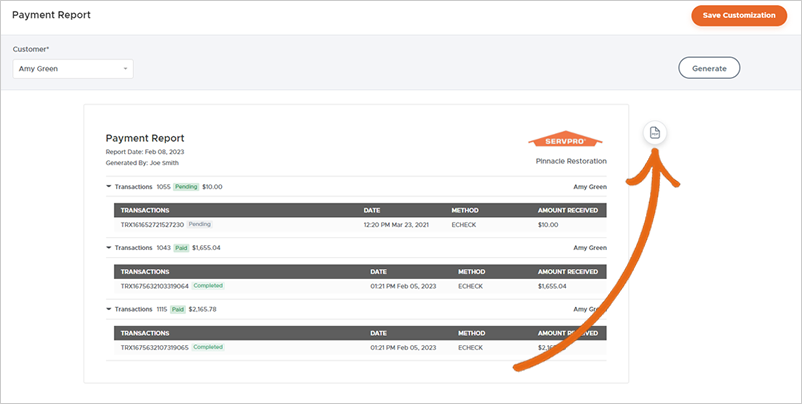This screenshot has width=802, height=404.
Task: Collapse the Transactions 1115 section
Action: (109, 309)
